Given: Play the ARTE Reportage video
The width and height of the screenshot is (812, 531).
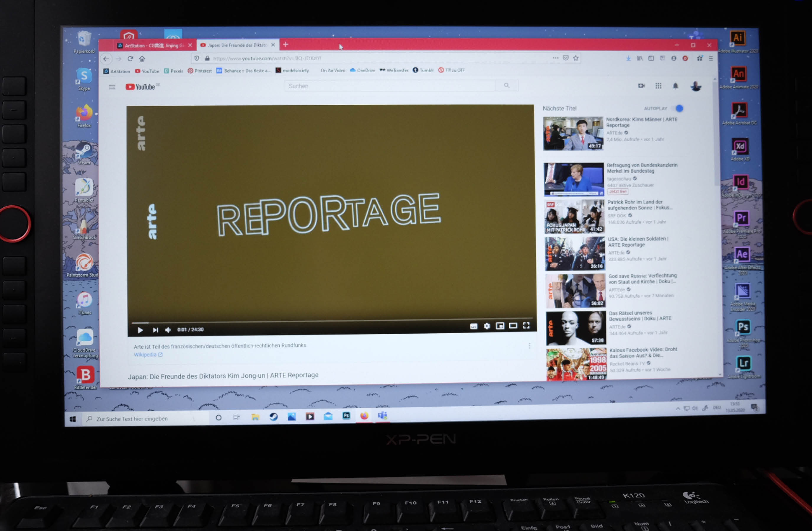Looking at the screenshot, I should (140, 330).
